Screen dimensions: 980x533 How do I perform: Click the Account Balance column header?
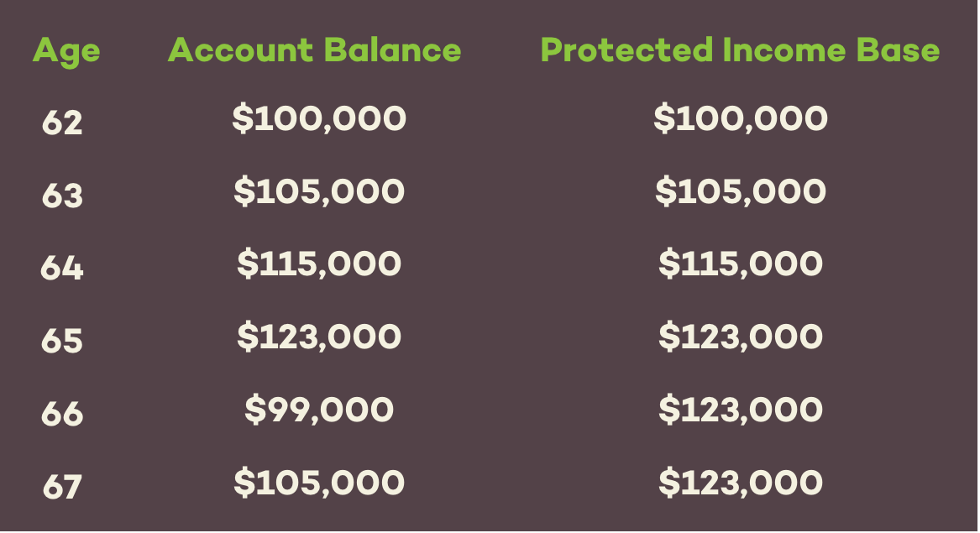314,50
